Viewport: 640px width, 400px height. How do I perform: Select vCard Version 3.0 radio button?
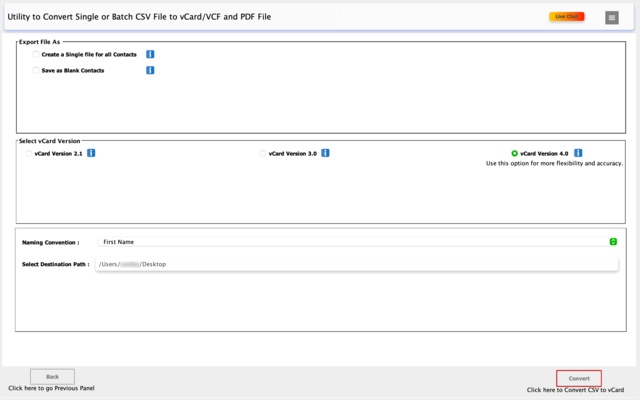coord(263,153)
